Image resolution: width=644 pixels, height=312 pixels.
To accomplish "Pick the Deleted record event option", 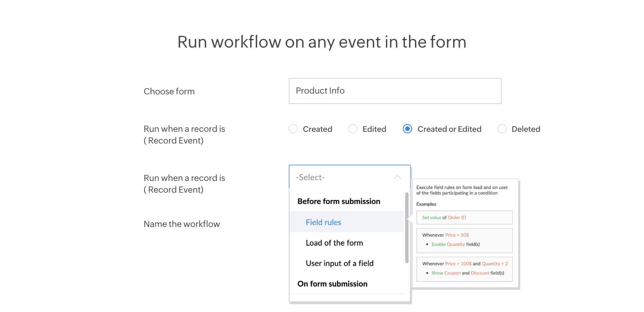I will tap(502, 129).
